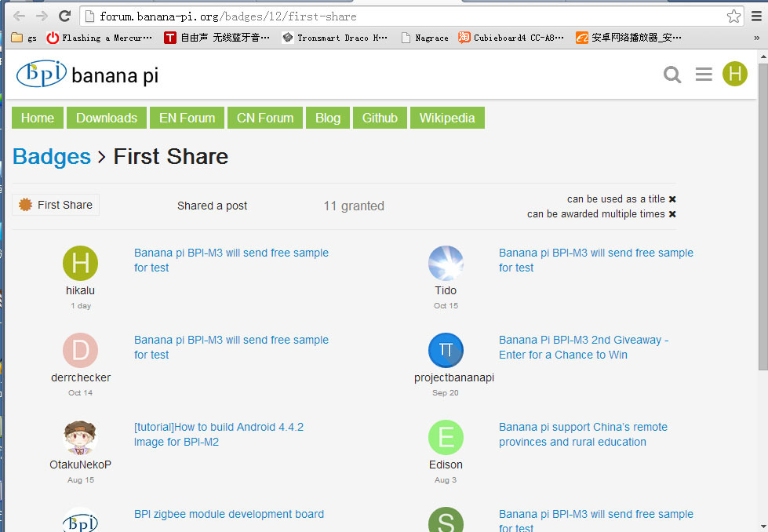
Task: Click the browser back arrow
Action: coord(19,16)
